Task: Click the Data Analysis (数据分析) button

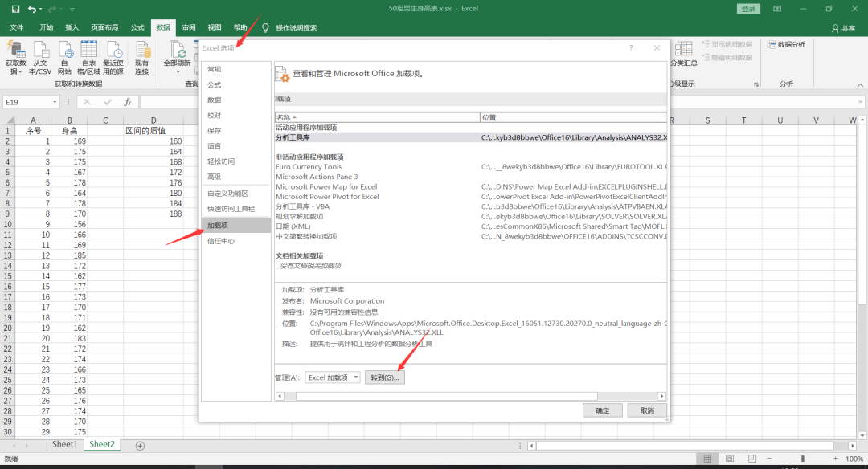Action: pyautogui.click(x=786, y=44)
